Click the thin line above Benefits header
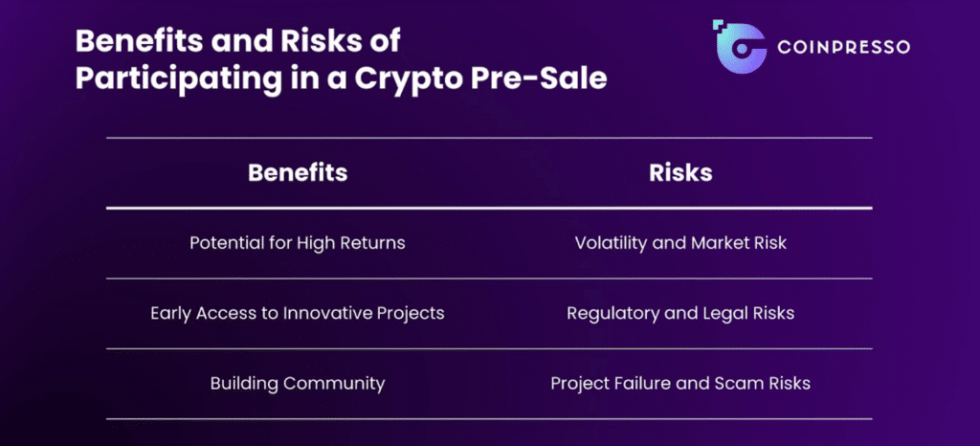The height and width of the screenshot is (446, 980). pos(489,138)
